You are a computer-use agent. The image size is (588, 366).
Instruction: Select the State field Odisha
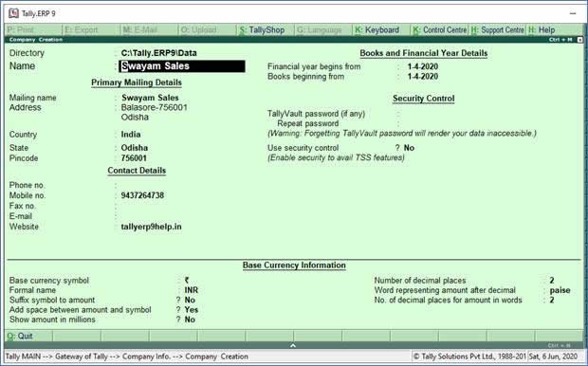(x=135, y=148)
